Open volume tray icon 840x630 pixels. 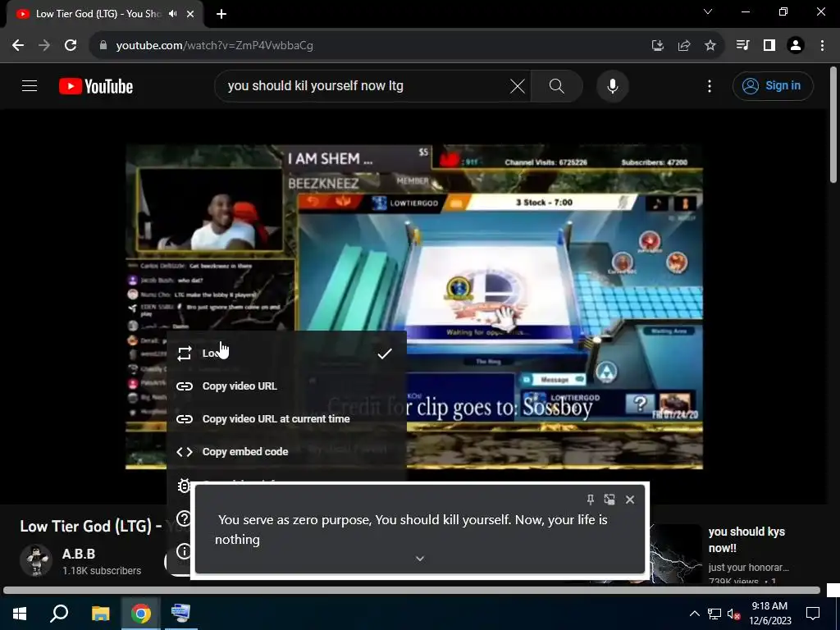733,614
